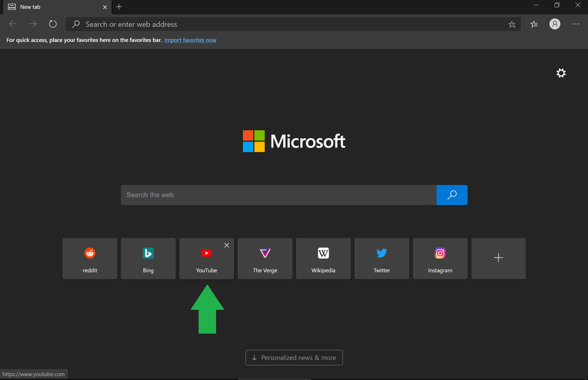Screen dimensions: 588x380
Task: Expand Personalized news & more
Action: click(294, 358)
